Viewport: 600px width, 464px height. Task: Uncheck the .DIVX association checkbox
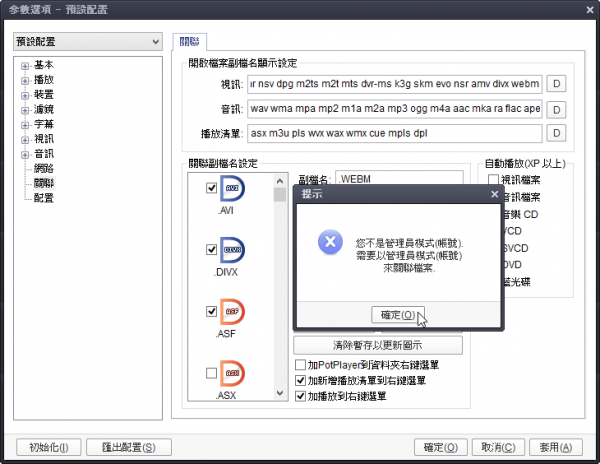click(211, 249)
